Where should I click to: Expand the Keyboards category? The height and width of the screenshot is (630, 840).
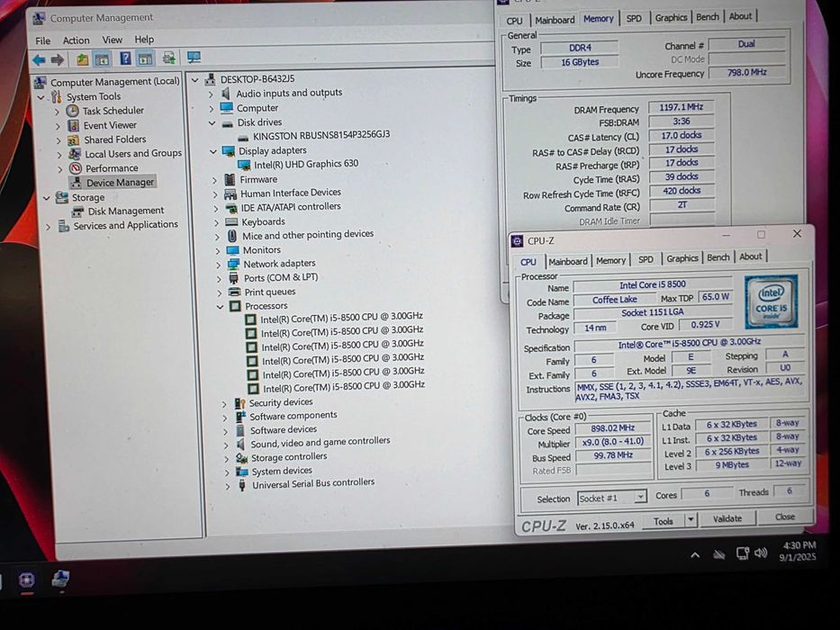click(x=216, y=222)
